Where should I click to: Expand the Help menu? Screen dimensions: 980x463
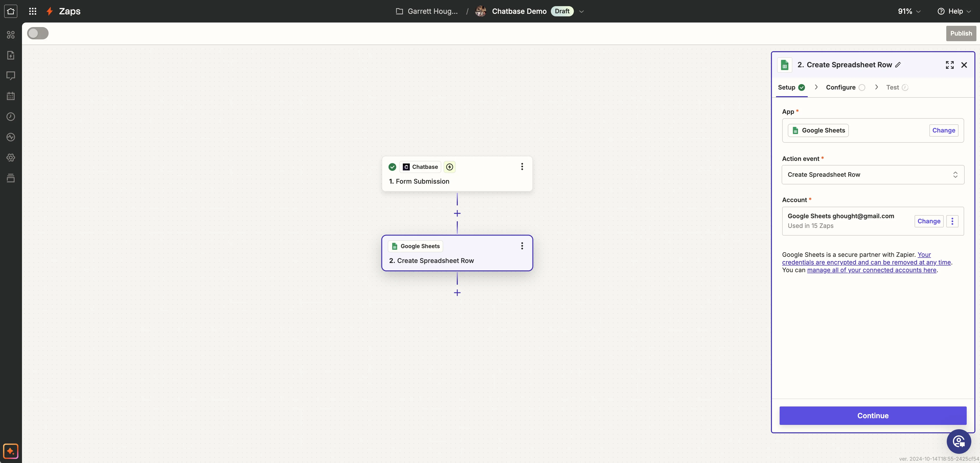pyautogui.click(x=955, y=12)
